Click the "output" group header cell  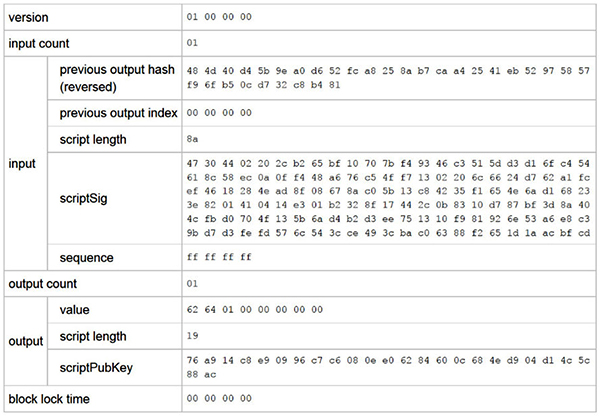(25, 339)
